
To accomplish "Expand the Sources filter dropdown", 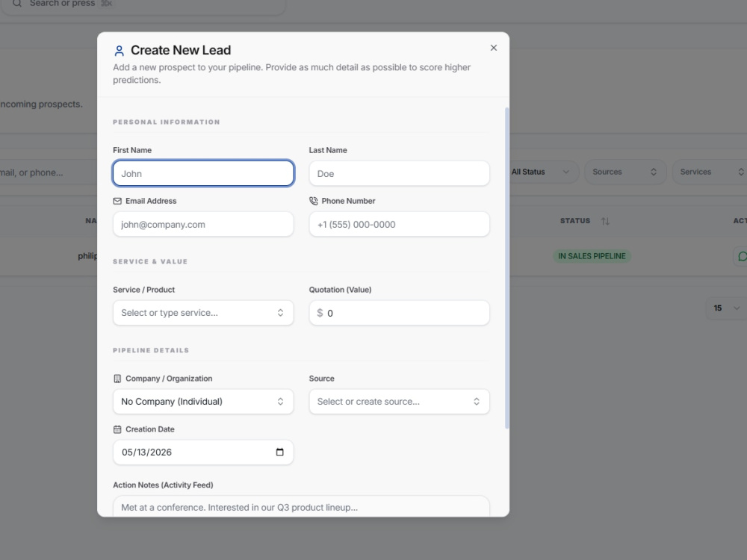I will (x=625, y=172).
